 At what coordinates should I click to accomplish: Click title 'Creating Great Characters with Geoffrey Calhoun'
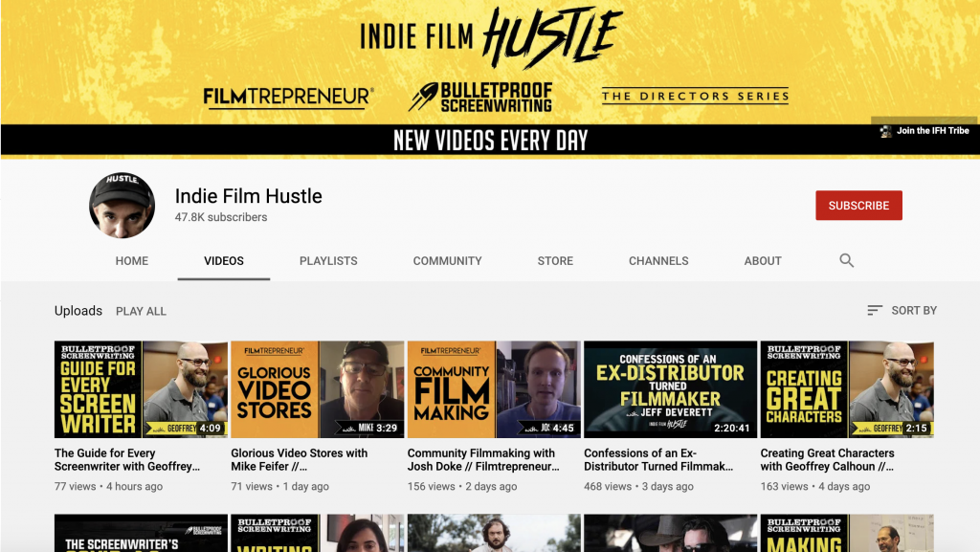(827, 459)
